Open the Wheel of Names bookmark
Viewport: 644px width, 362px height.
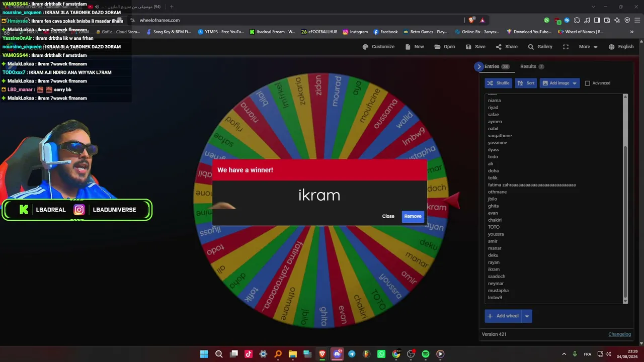click(x=581, y=32)
